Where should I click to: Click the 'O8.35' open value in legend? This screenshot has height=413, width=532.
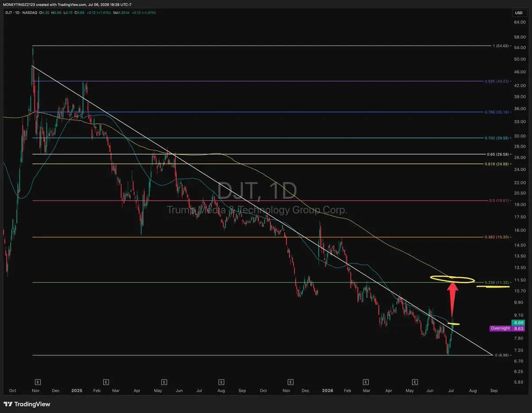(x=43, y=12)
